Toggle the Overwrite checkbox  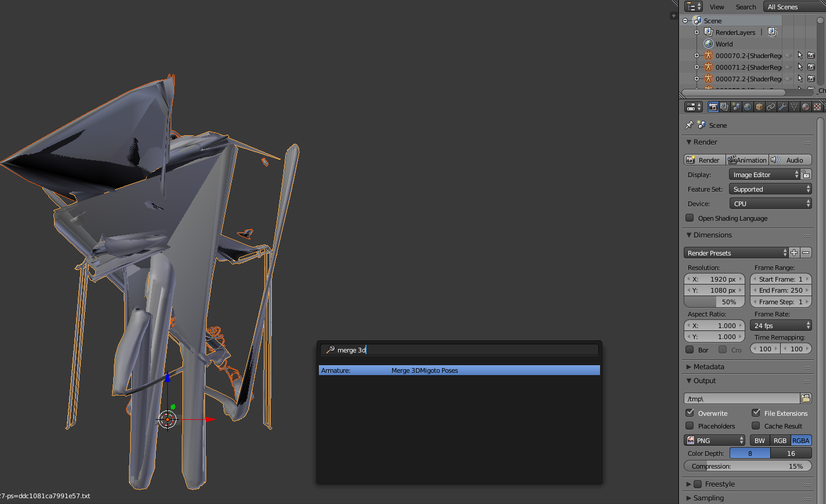(689, 413)
